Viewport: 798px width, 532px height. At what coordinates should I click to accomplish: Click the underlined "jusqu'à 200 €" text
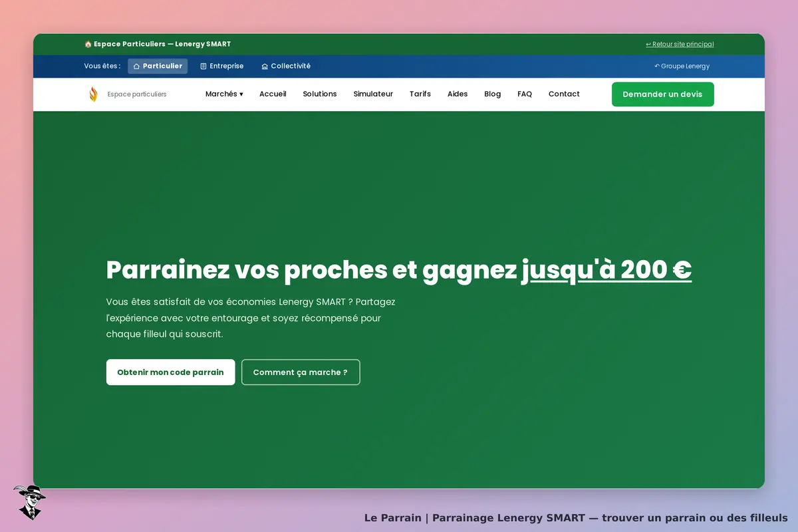coord(606,270)
